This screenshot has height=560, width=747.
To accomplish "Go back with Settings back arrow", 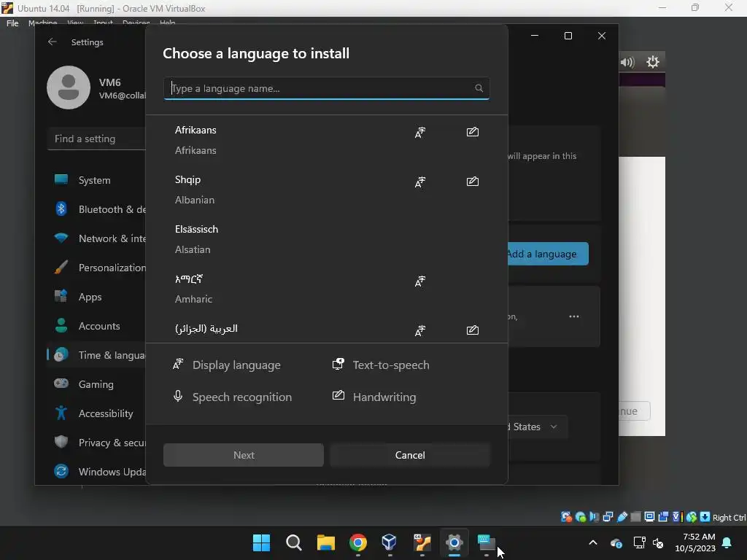I will (x=53, y=42).
